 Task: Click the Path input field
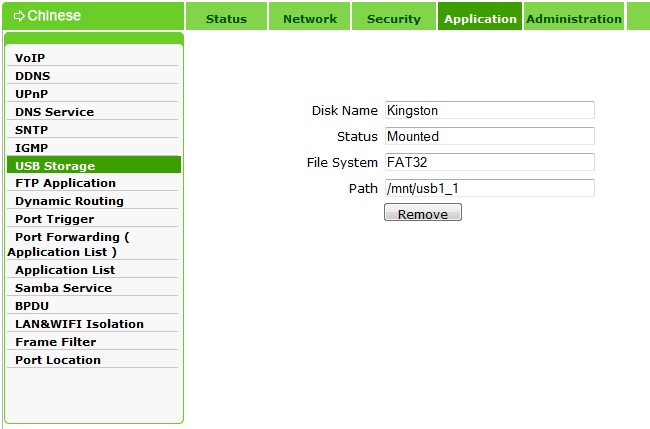[489, 188]
